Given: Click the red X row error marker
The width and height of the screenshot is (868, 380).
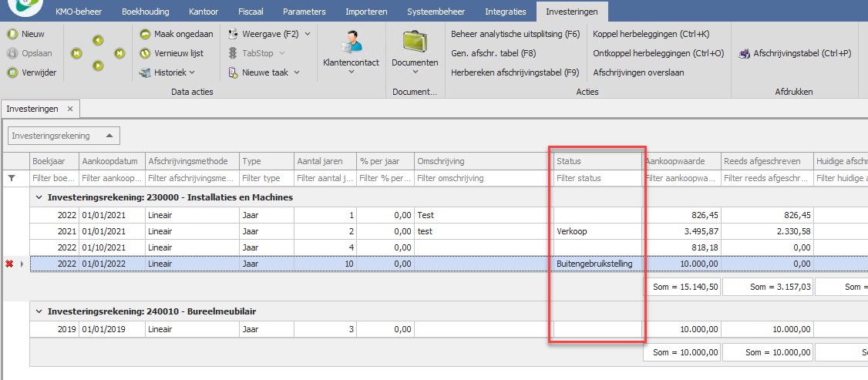Looking at the screenshot, I should (10, 264).
